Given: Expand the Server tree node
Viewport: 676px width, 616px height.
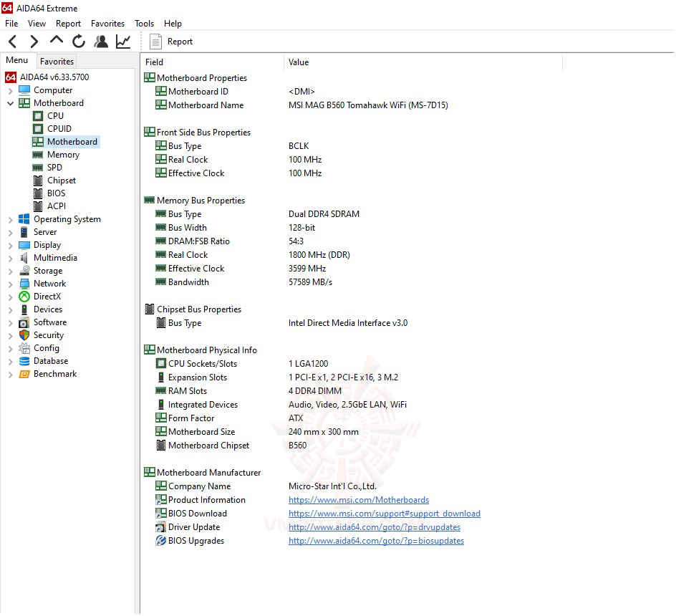Looking at the screenshot, I should tap(10, 233).
